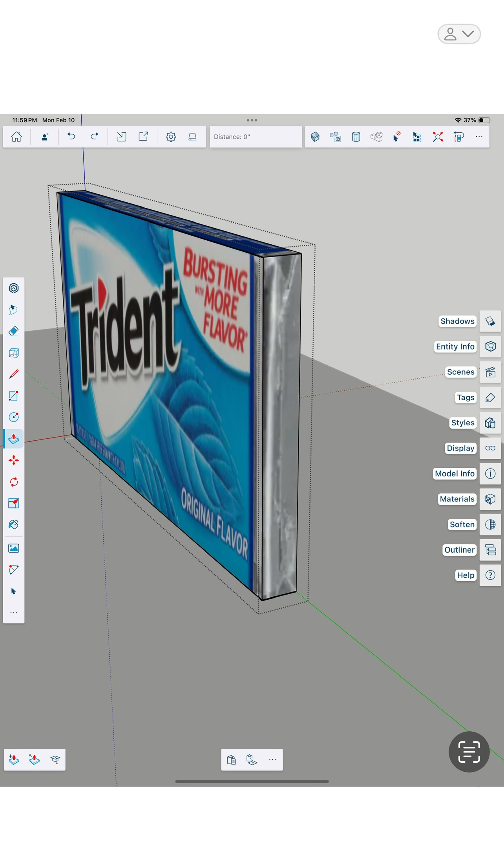Click the Model Info text label
This screenshot has width=504, height=844.
[455, 474]
